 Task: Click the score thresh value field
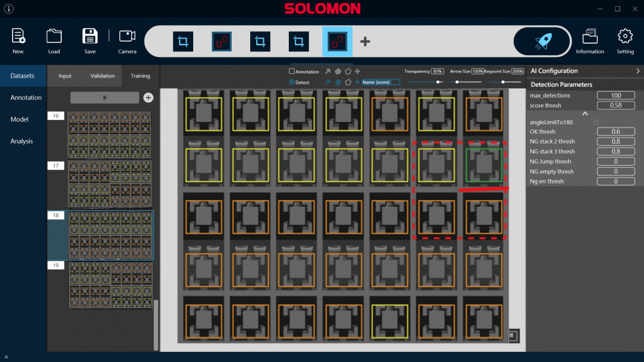[615, 106]
